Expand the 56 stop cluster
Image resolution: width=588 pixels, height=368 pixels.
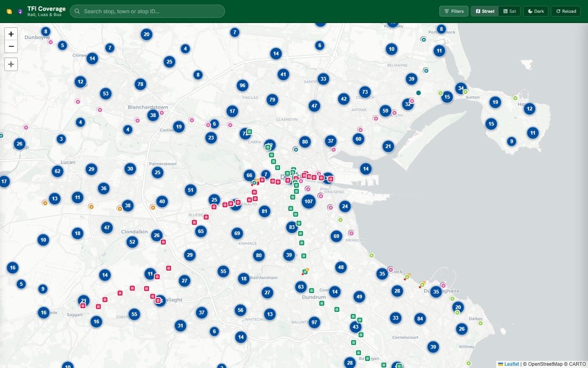tap(241, 310)
